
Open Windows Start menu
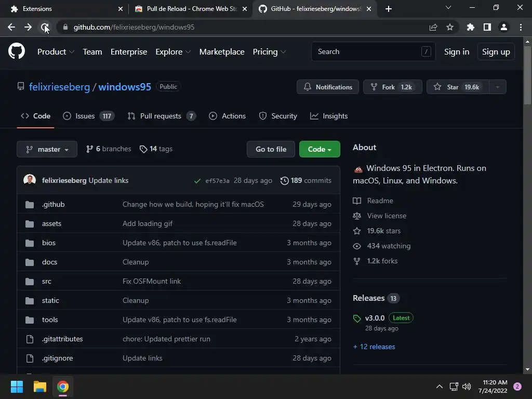(17, 387)
